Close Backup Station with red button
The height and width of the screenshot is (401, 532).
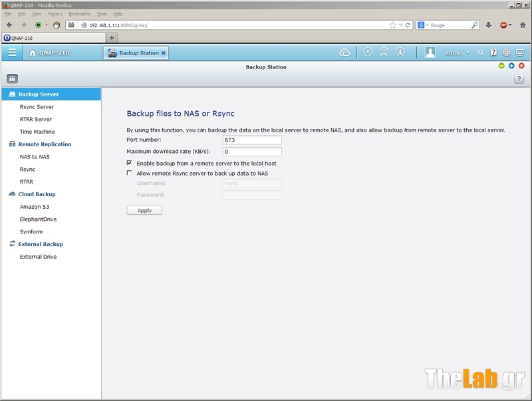click(x=521, y=66)
